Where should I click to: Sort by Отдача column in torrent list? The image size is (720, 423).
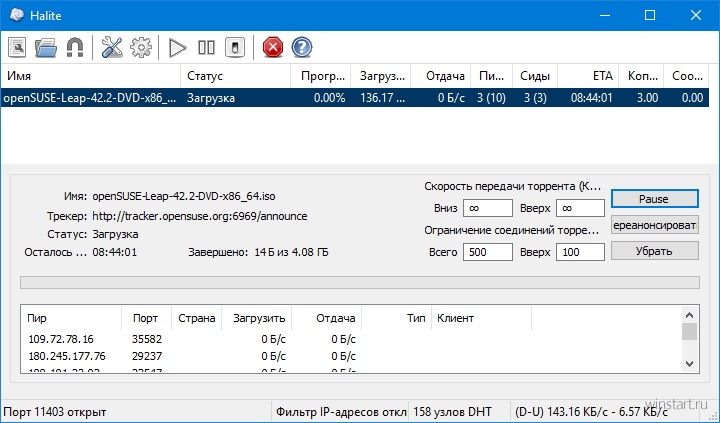coord(440,76)
